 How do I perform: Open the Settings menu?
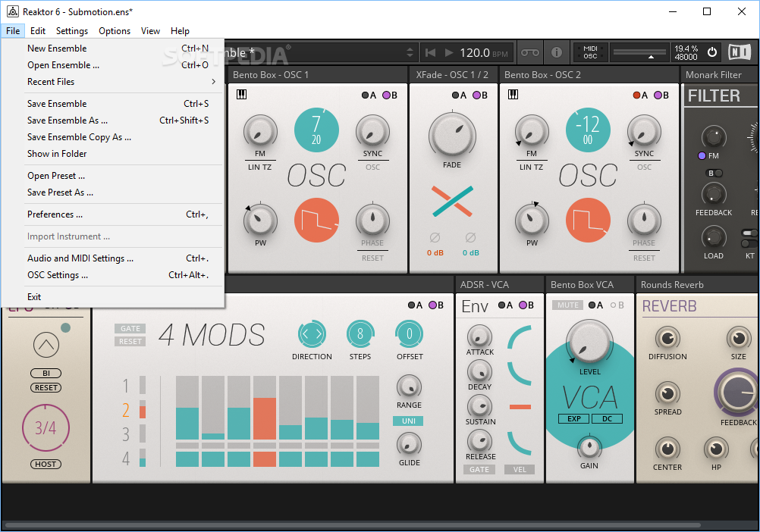tap(72, 31)
